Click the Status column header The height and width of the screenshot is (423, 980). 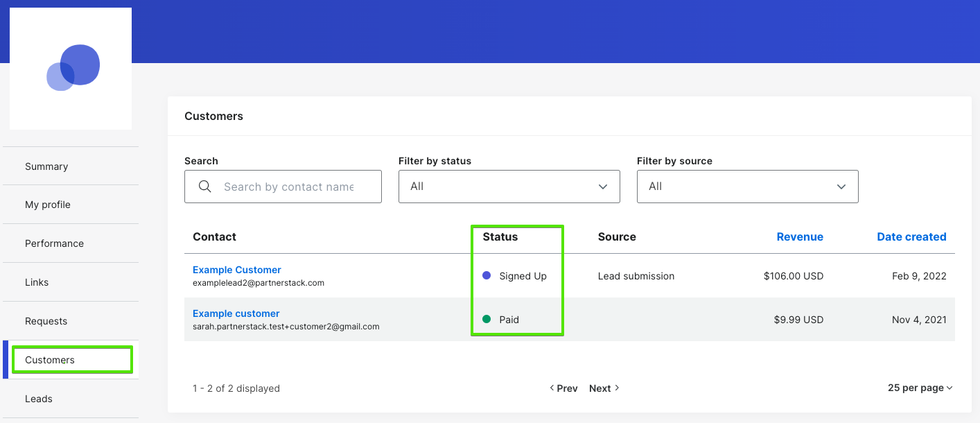click(500, 236)
